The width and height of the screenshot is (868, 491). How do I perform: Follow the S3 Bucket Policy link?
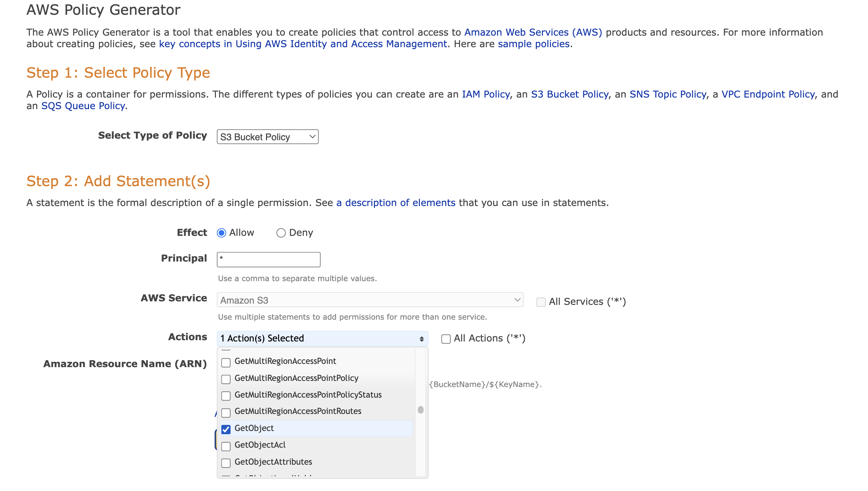(x=570, y=94)
